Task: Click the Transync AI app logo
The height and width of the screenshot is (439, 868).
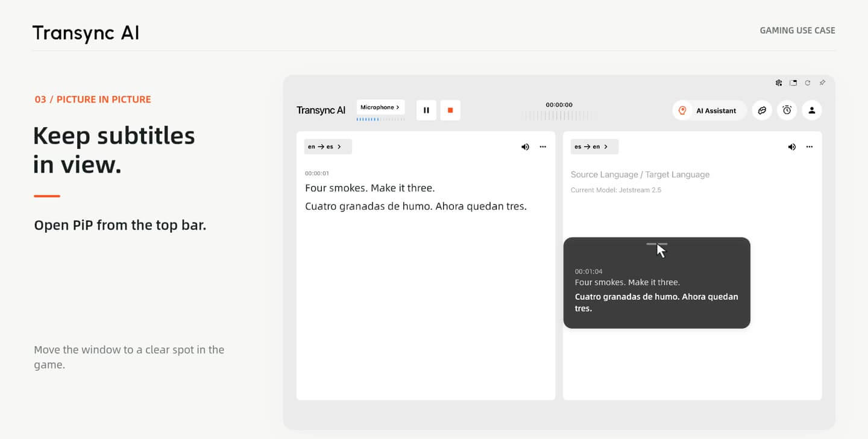Action: [321, 110]
